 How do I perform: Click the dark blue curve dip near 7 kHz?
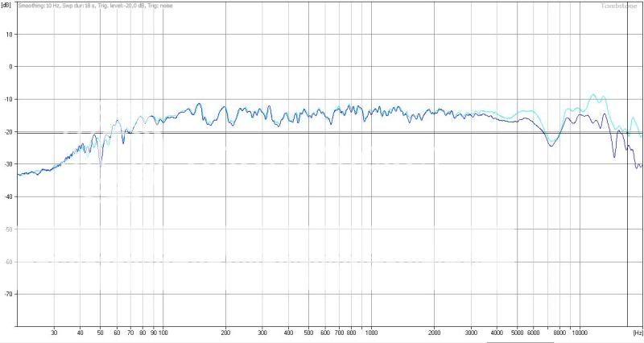point(551,144)
